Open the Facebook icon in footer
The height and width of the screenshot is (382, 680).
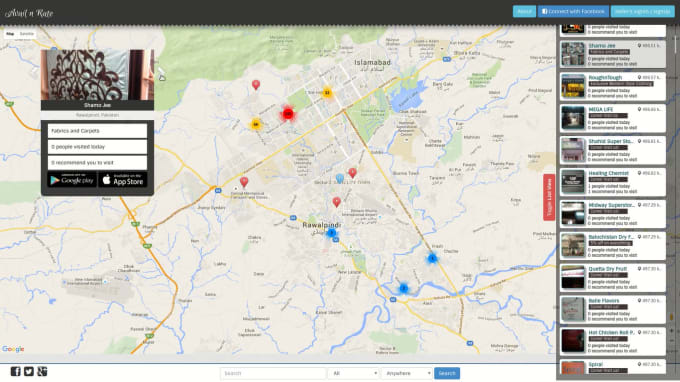16,371
